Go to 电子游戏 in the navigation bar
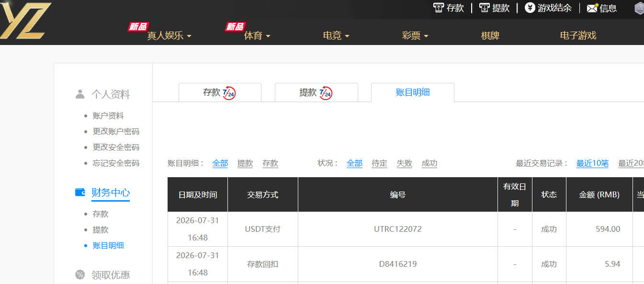The image size is (644, 284). [578, 35]
